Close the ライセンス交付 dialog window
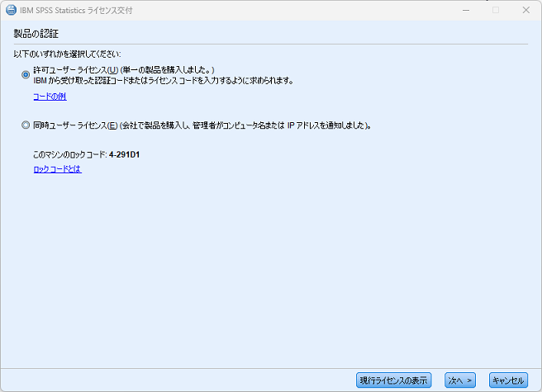542x392 pixels. coord(525,11)
